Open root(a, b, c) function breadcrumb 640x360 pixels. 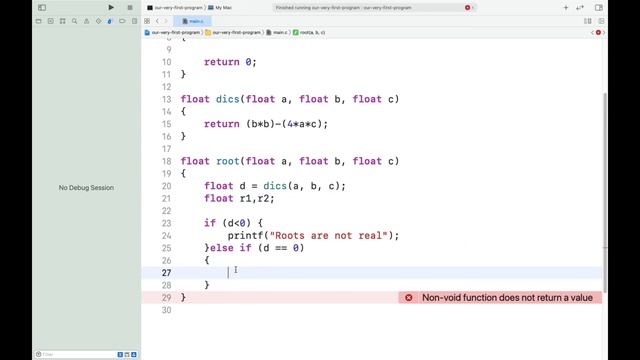pyautogui.click(x=309, y=32)
